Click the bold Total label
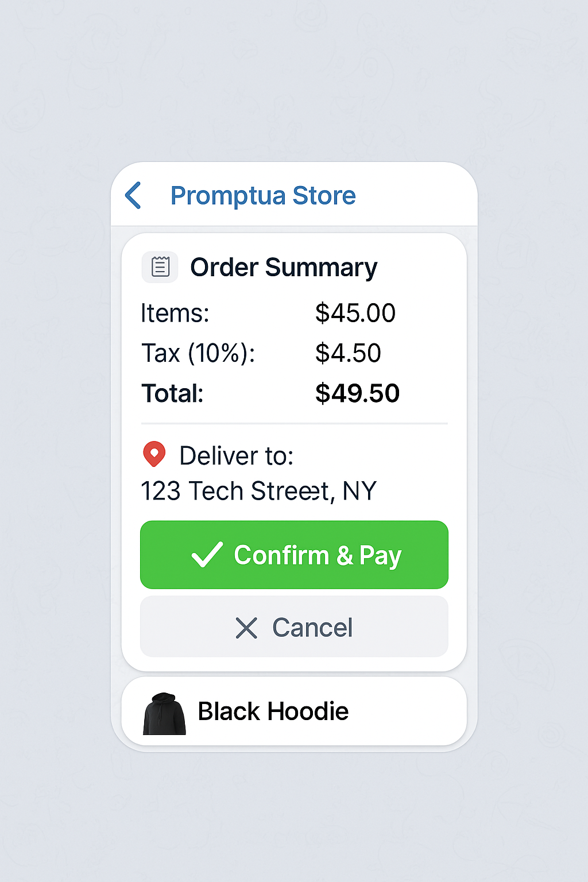This screenshot has width=588, height=882. click(x=172, y=393)
